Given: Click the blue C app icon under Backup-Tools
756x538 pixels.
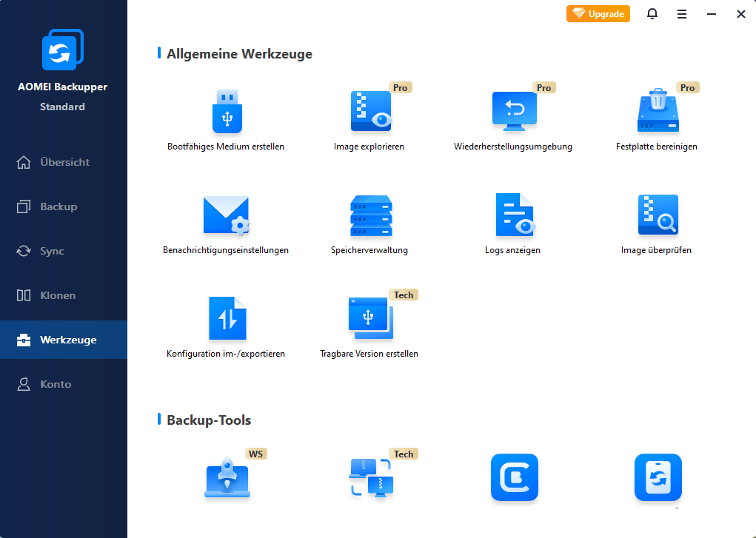Looking at the screenshot, I should [514, 478].
